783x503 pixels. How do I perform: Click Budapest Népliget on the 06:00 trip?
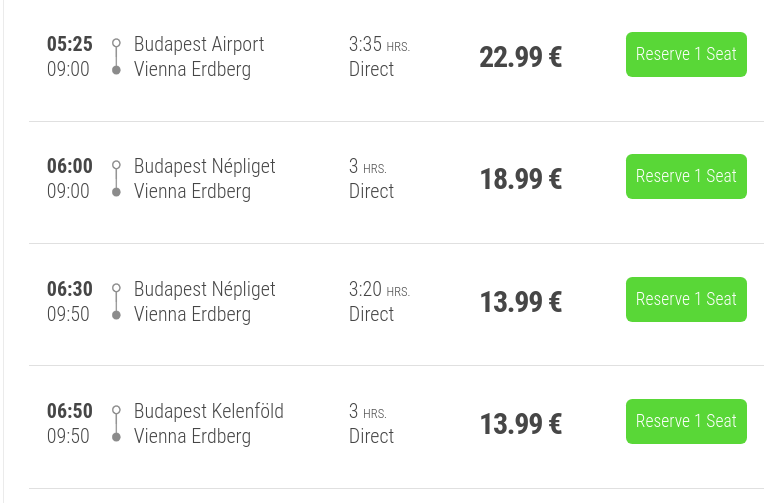click(205, 166)
